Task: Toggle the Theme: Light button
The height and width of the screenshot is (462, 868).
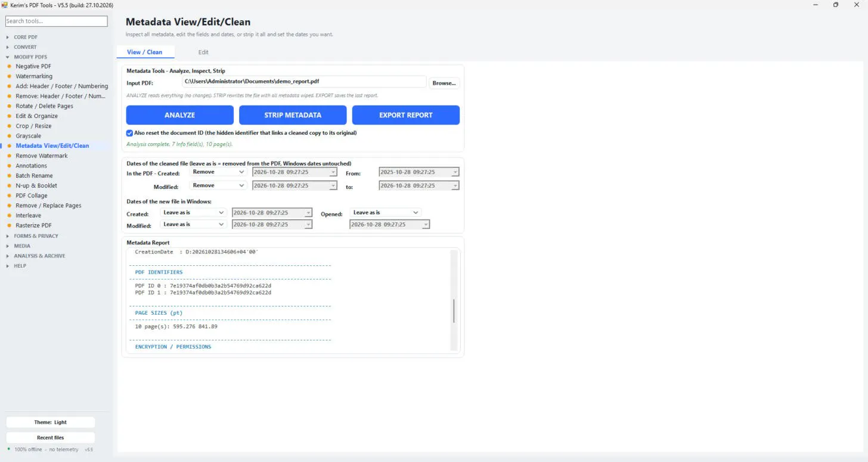Action: click(x=51, y=422)
